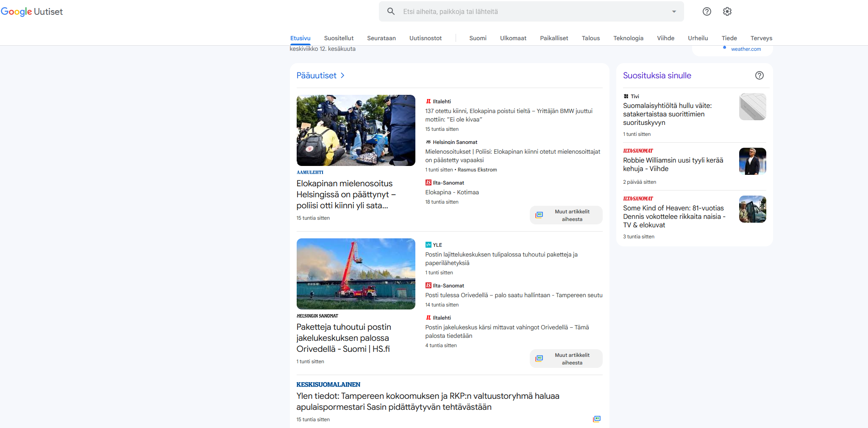Open the search options dropdown arrow

(674, 11)
